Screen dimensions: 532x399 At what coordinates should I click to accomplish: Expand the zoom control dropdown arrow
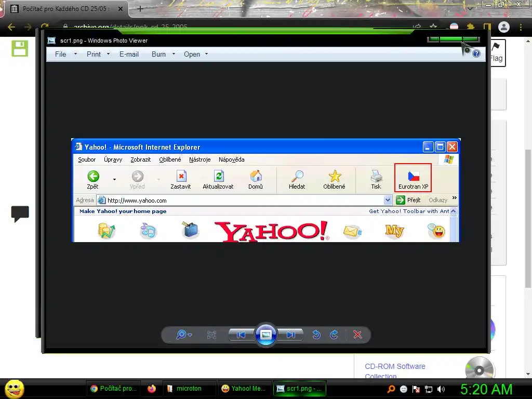190,335
